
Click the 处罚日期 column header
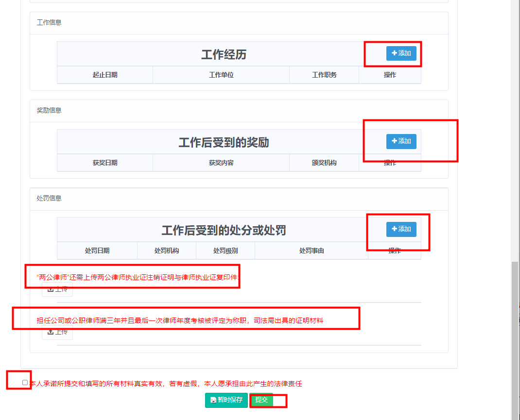coord(97,251)
